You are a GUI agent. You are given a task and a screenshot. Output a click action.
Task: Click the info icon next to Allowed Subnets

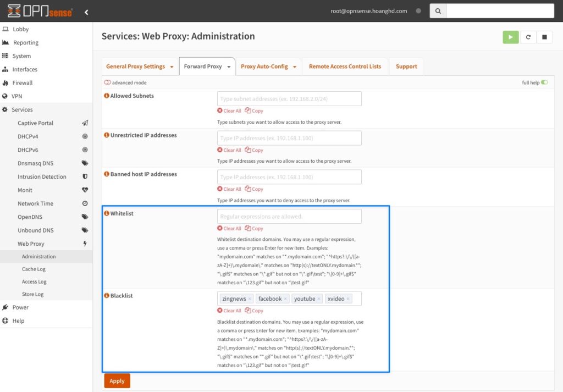tap(107, 96)
